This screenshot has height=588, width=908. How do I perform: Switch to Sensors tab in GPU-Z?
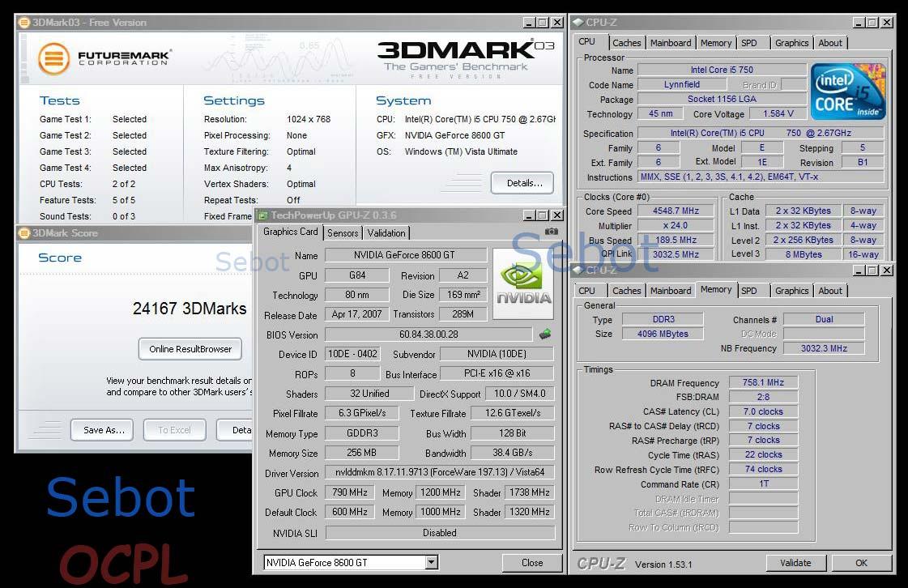(x=343, y=233)
